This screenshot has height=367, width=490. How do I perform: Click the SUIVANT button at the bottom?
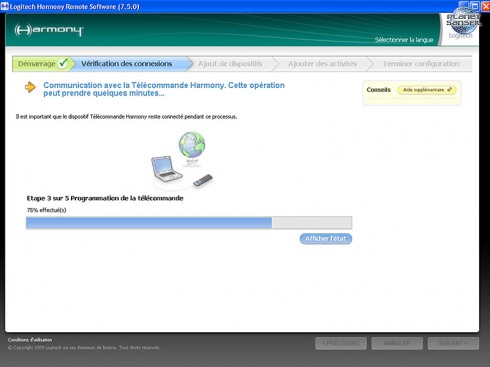pos(453,343)
